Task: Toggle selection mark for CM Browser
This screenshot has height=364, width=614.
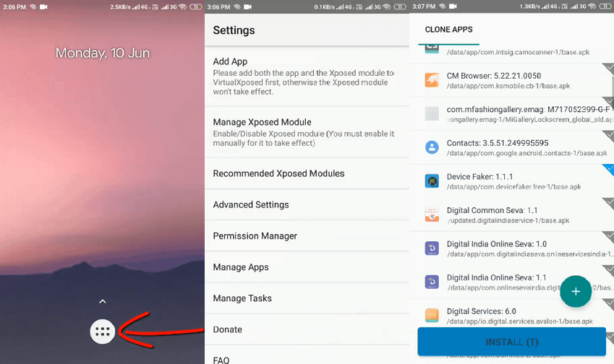Action: point(609,69)
